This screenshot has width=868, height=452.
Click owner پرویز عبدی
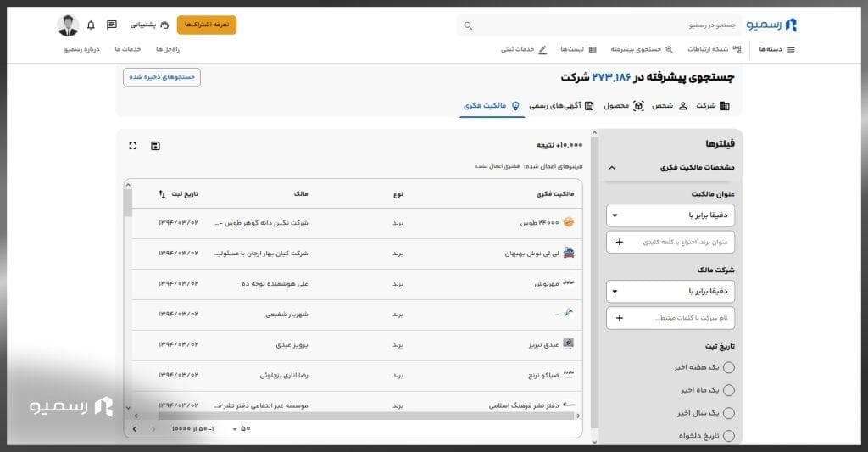[292, 344]
